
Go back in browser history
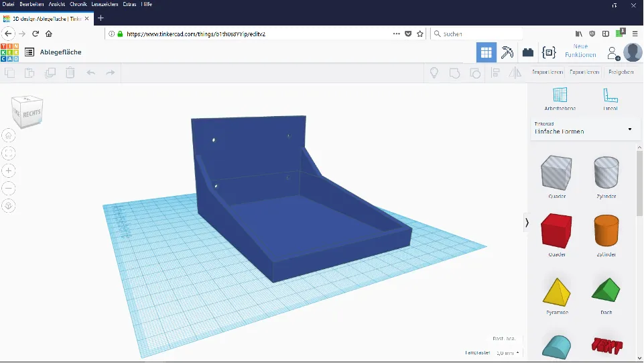[8, 34]
